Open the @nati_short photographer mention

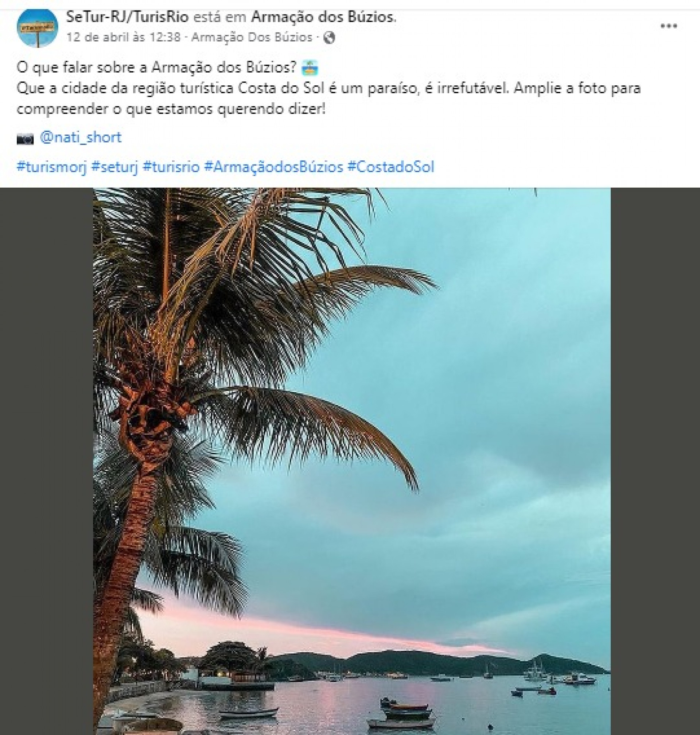[x=81, y=138]
